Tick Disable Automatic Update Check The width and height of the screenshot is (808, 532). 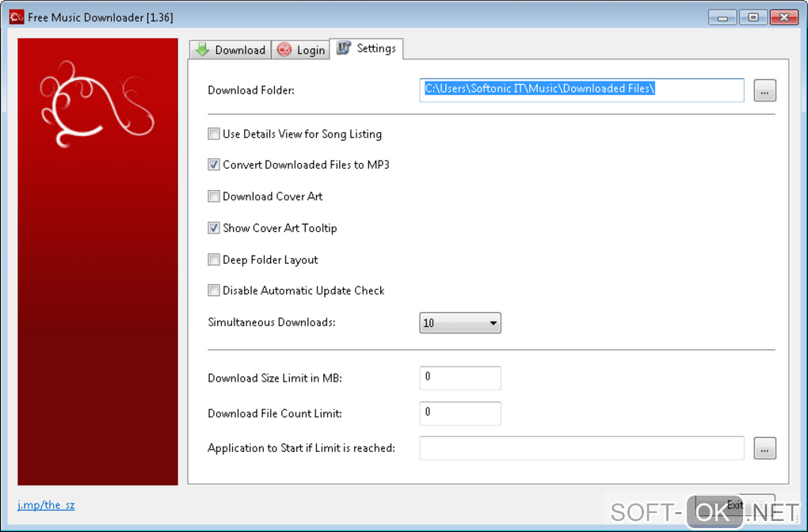point(213,291)
